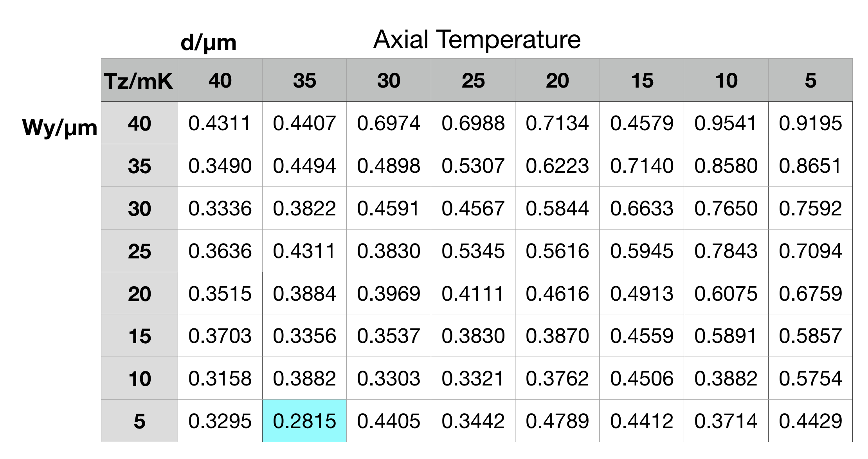The height and width of the screenshot is (459, 868).
Task: Click cell showing 0.5345
Action: pos(473,251)
